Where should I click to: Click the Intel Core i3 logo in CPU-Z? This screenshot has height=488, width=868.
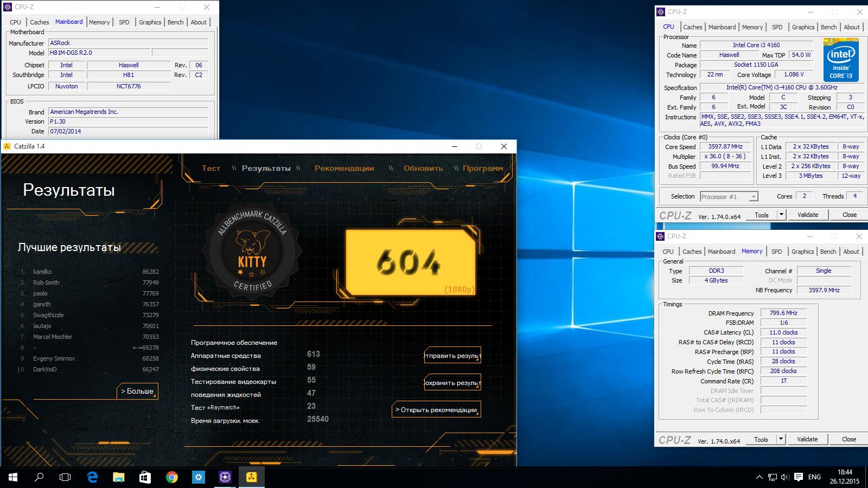pyautogui.click(x=841, y=60)
